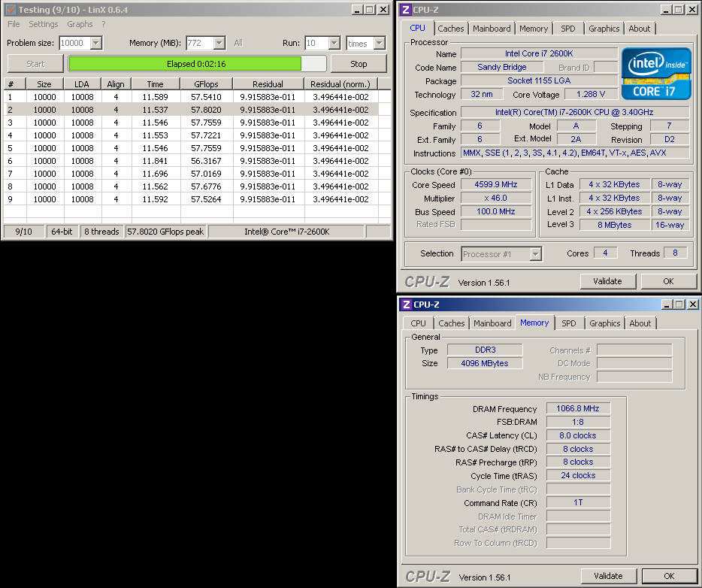Open About tab in top CPU-Z

click(640, 29)
